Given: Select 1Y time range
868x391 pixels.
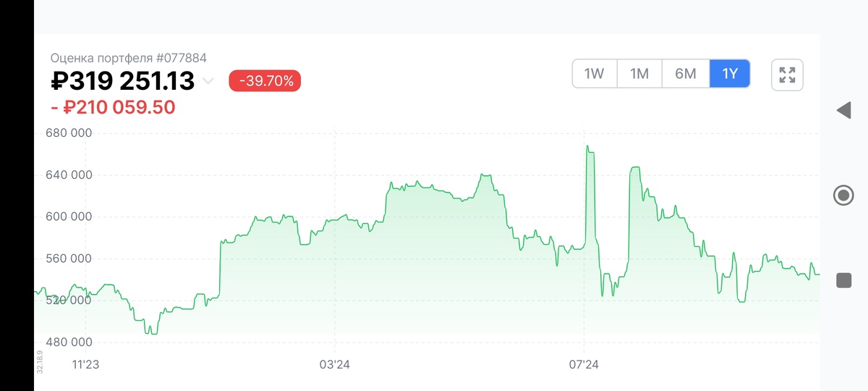Looking at the screenshot, I should point(730,74).
